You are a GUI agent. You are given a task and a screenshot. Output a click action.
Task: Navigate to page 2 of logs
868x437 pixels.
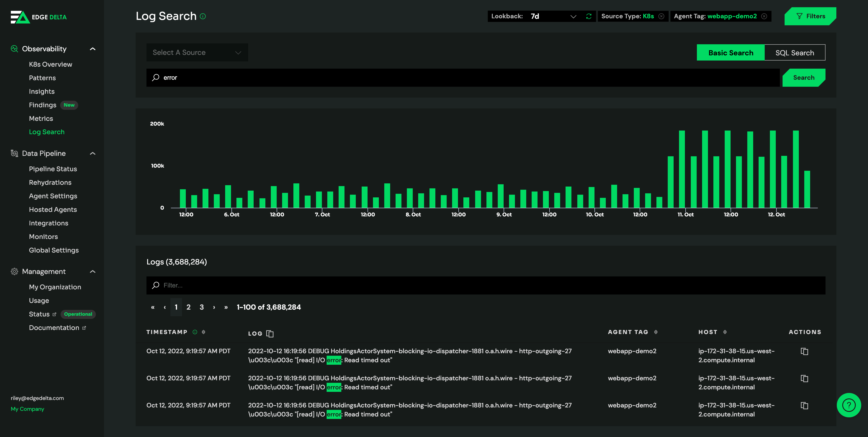(x=189, y=306)
